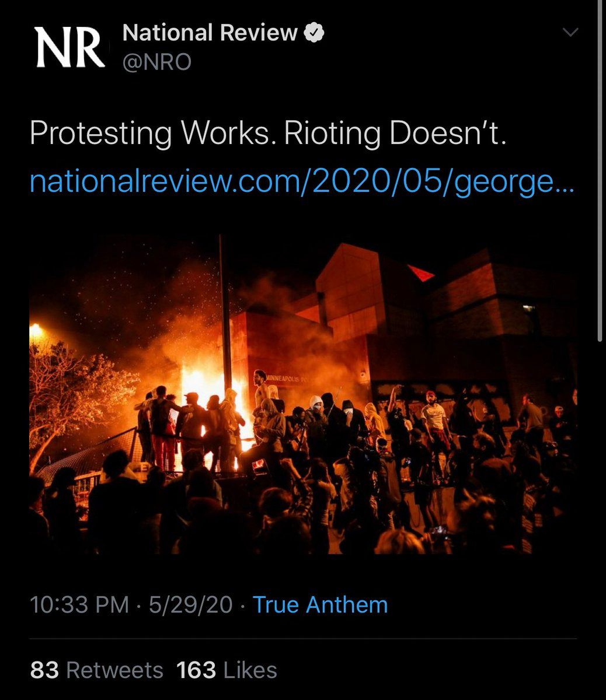Click the word 'Retweets' label
606x700 pixels.
(114, 670)
